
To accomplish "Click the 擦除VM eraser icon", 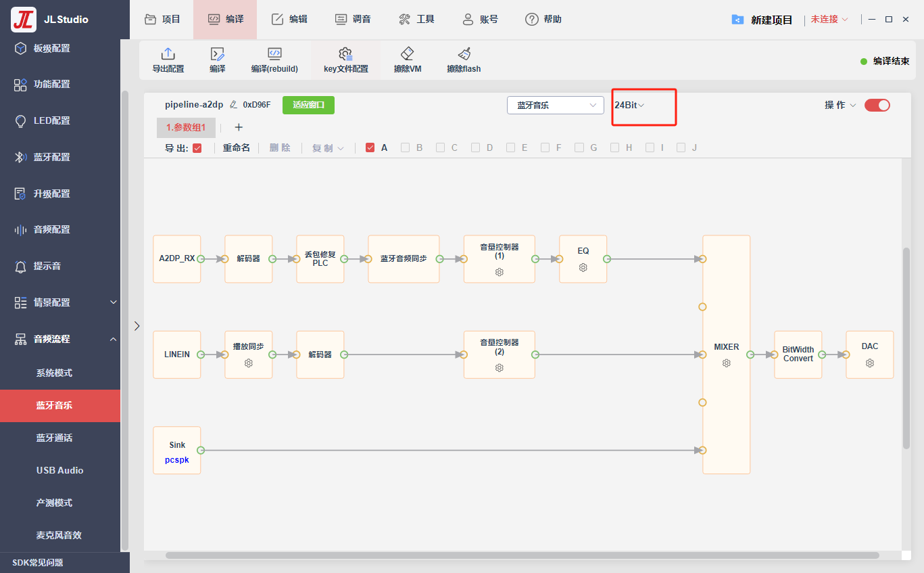I will [407, 54].
